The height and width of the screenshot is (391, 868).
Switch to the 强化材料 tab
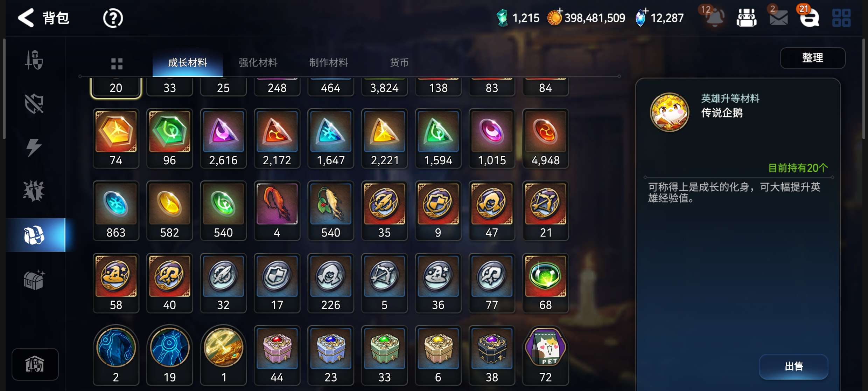258,62
